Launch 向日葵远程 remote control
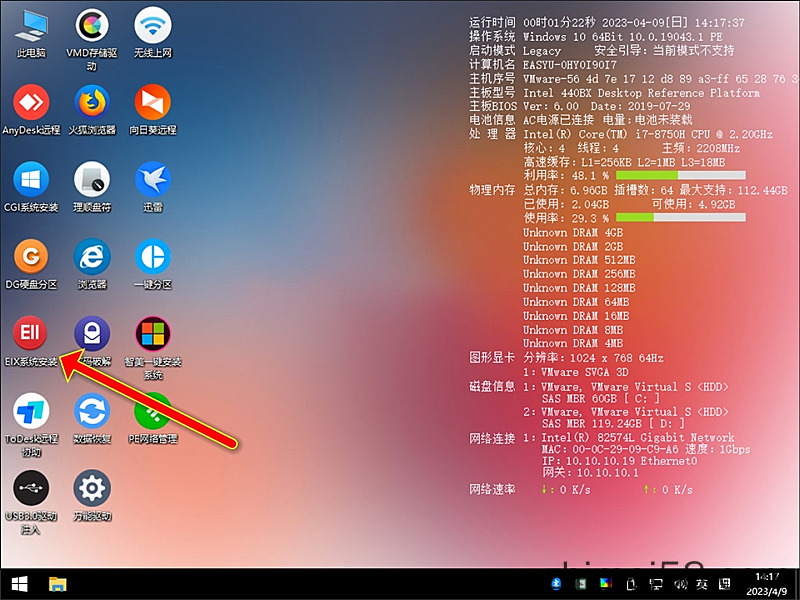 click(153, 110)
